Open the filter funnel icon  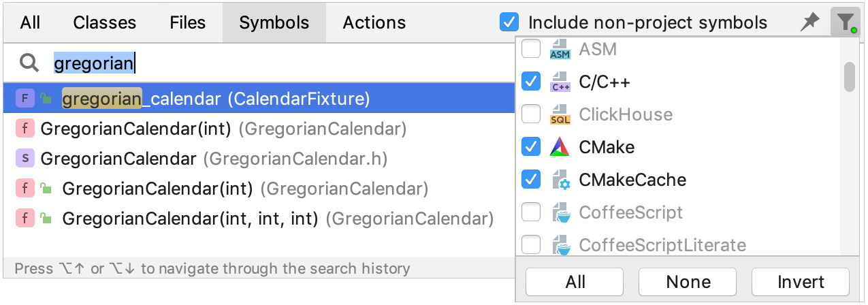[x=845, y=22]
